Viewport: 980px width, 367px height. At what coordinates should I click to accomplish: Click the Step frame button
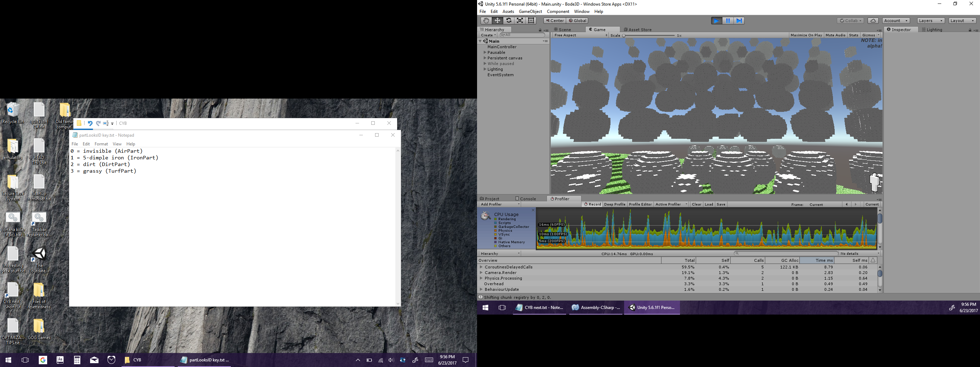[x=739, y=21]
